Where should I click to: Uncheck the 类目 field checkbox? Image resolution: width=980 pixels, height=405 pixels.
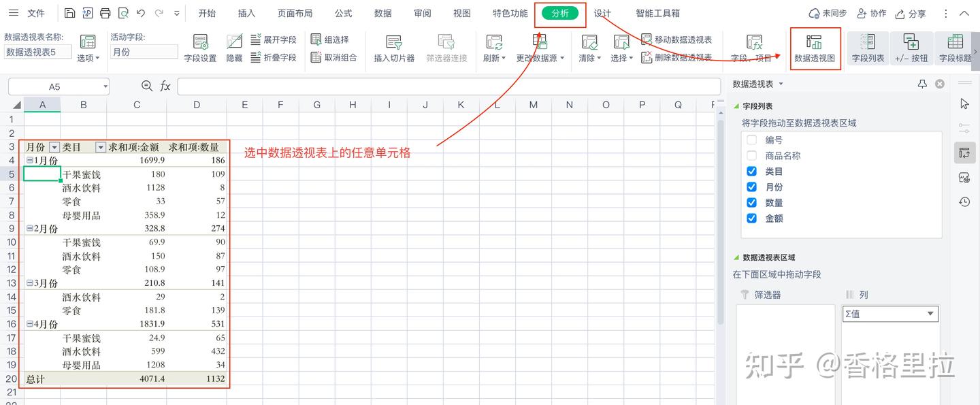coord(752,171)
